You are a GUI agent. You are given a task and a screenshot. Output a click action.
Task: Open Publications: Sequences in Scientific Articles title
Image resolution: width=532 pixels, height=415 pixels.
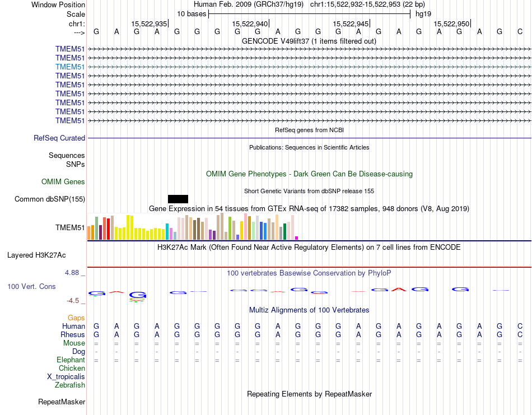(309, 147)
